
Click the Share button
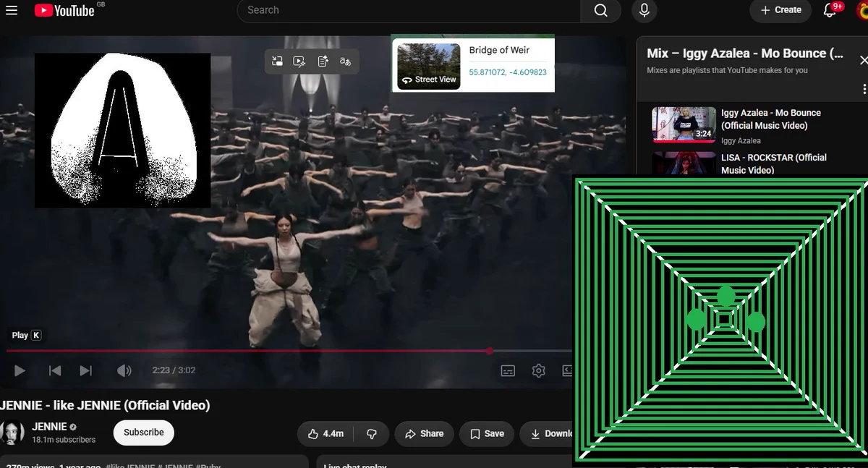(424, 433)
